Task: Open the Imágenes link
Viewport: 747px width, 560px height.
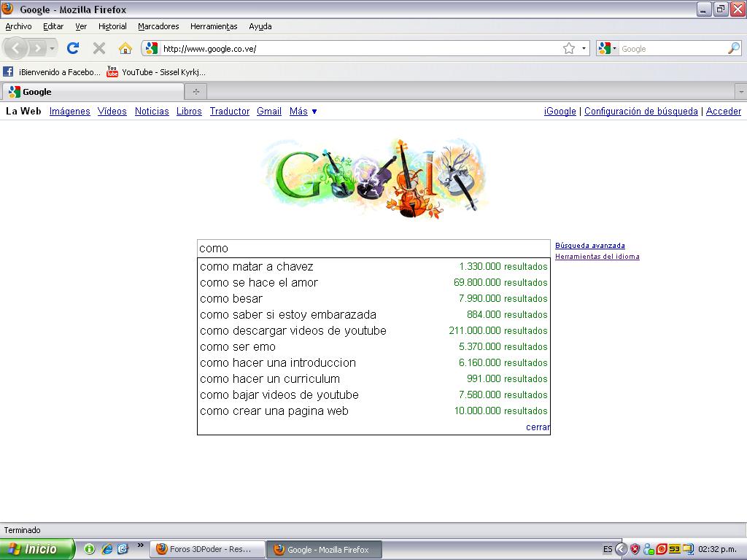Action: [x=69, y=111]
